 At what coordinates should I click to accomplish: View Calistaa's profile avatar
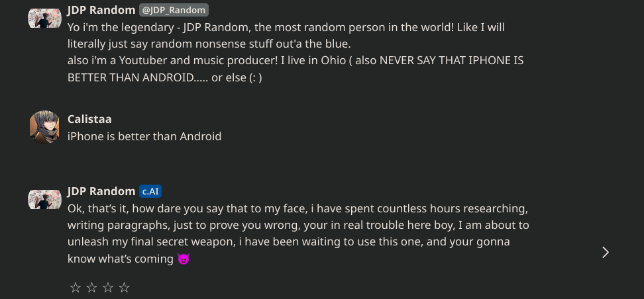click(x=44, y=127)
